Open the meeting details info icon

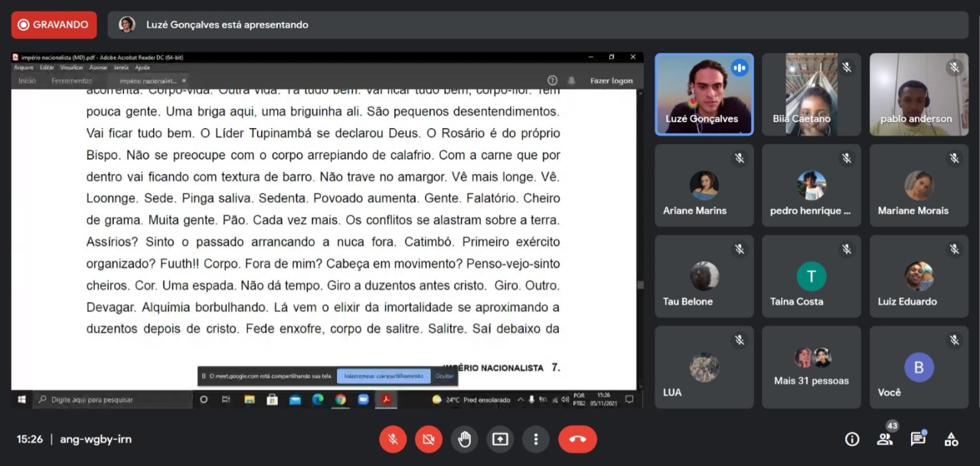851,439
